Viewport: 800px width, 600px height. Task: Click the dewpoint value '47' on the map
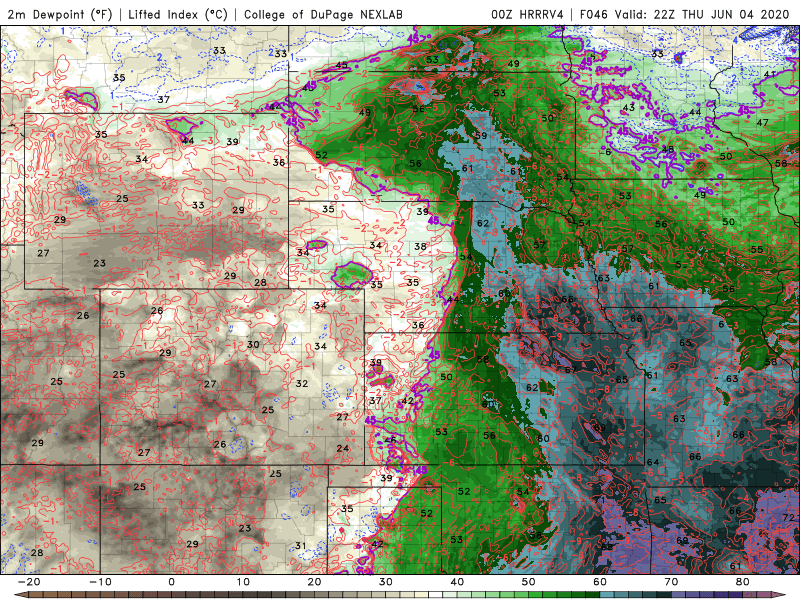click(x=762, y=122)
